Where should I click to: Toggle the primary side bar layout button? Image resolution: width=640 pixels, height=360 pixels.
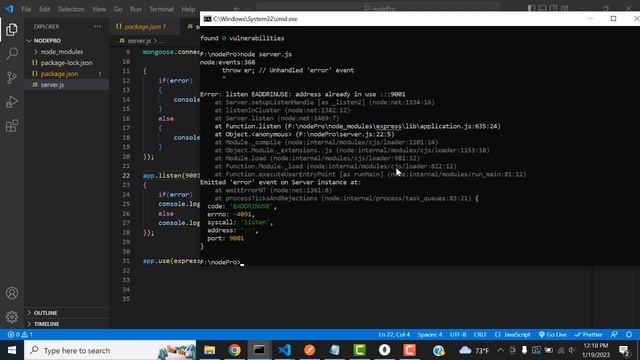[531, 8]
